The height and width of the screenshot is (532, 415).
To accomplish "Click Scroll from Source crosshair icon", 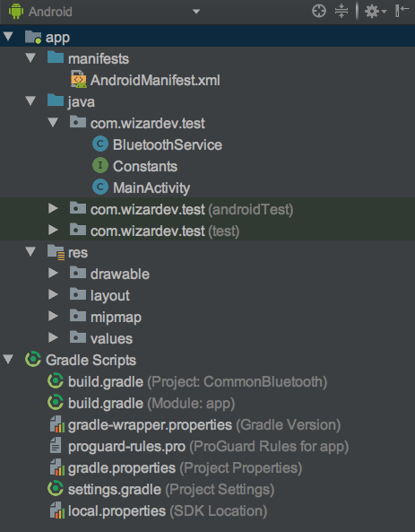I will pos(319,11).
